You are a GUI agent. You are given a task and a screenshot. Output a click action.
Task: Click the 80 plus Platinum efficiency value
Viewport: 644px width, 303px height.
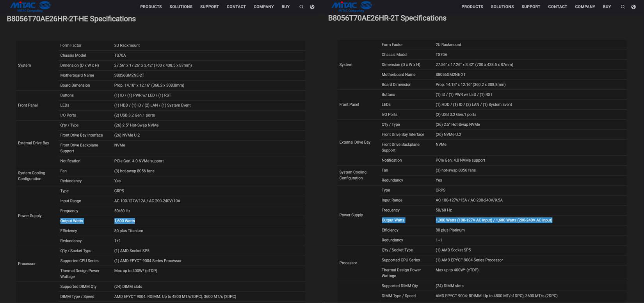450,230
